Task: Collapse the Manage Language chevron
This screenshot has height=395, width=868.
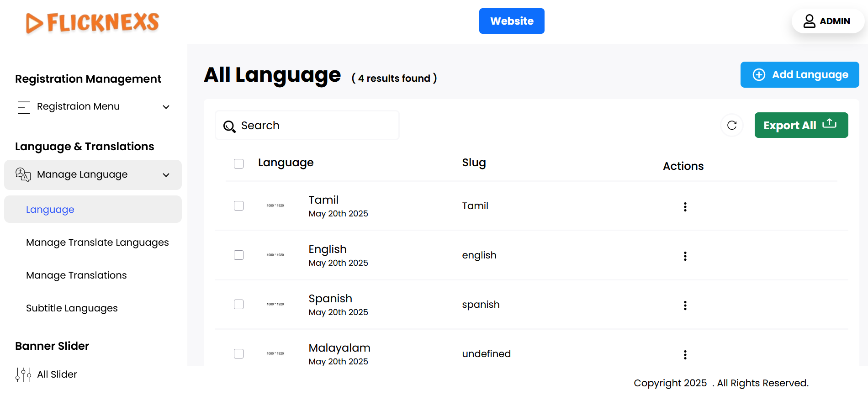Action: [166, 175]
